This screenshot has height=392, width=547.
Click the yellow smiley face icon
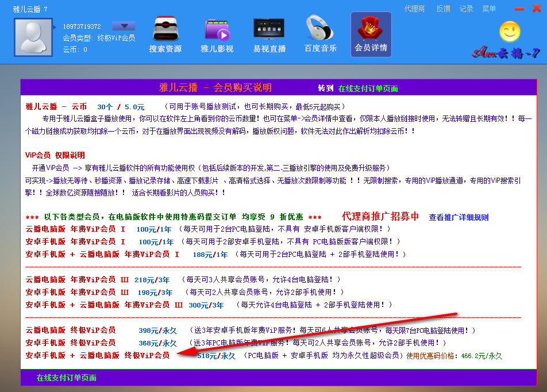tap(510, 32)
